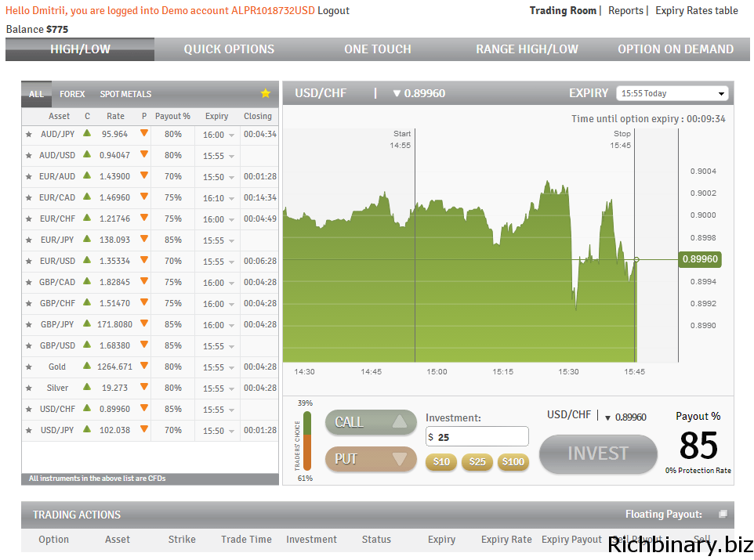Favorite USD/JPY with its star

click(x=29, y=431)
